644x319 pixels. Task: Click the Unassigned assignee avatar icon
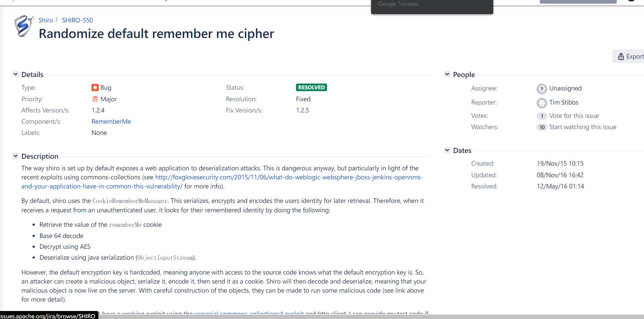point(542,89)
